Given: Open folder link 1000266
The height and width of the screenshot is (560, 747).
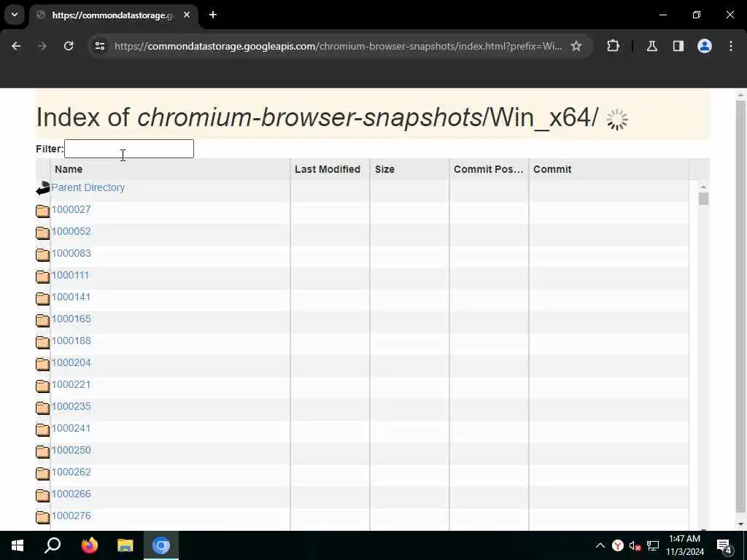Looking at the screenshot, I should click(71, 494).
